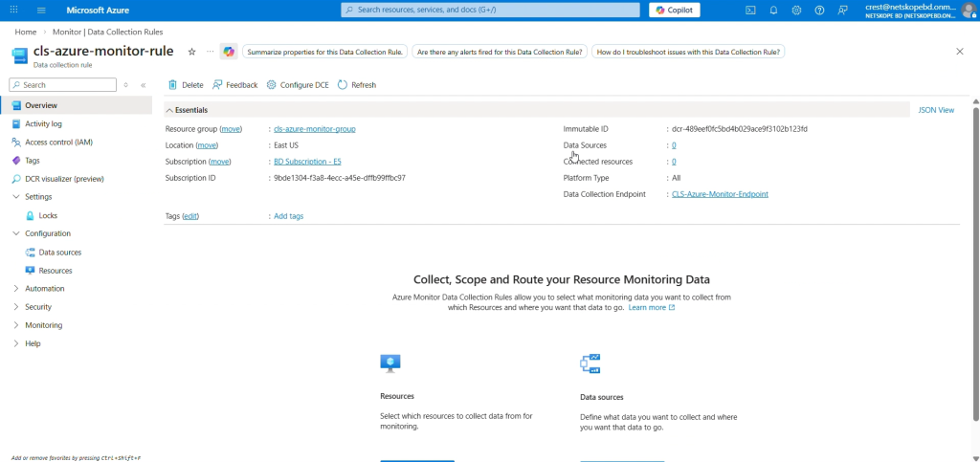Launch Copilot from the header
The width and height of the screenshot is (980, 462).
675,10
